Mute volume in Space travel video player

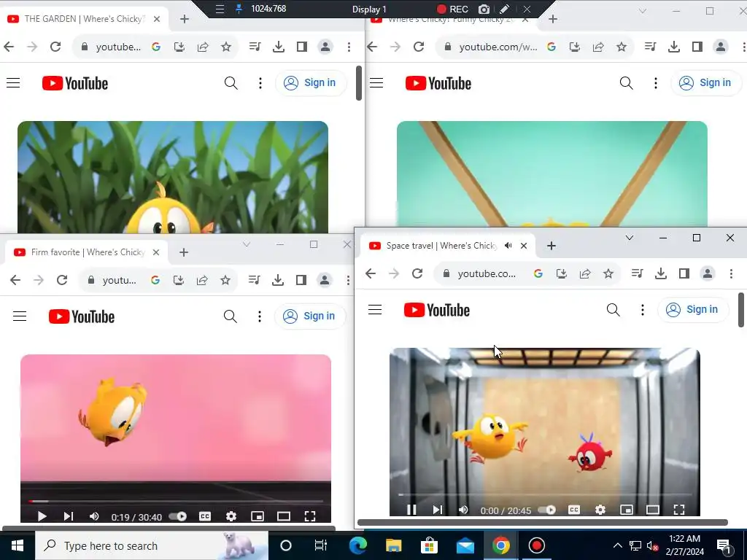coord(463,510)
